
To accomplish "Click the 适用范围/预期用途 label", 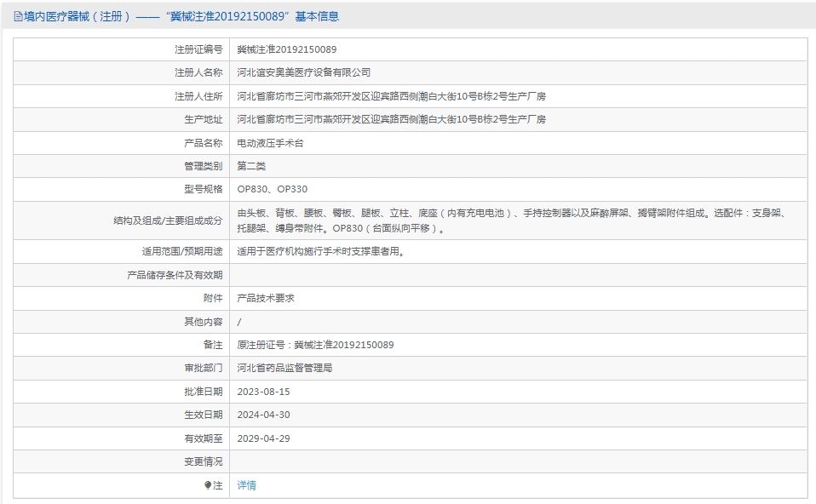I will click(x=182, y=251).
